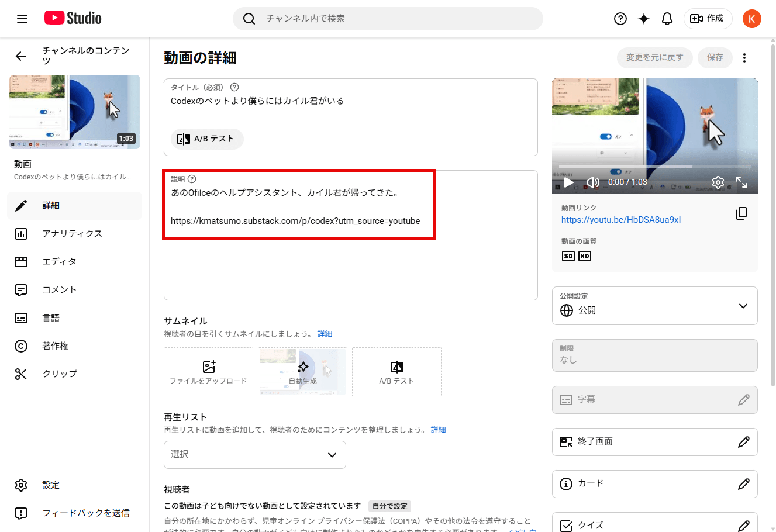This screenshot has height=532, width=776.
Task: Click the title text field
Action: (350, 101)
